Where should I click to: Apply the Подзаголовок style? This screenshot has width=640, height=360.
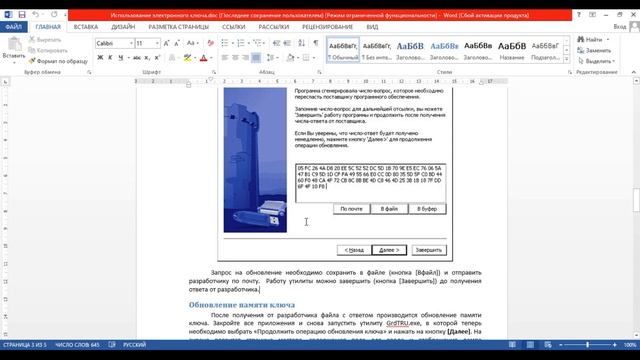[x=545, y=50]
